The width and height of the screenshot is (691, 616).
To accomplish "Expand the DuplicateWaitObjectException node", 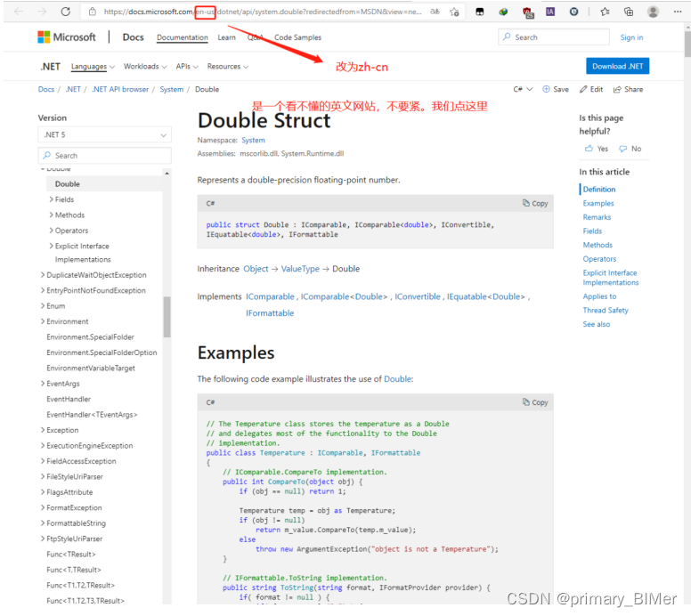I will (43, 275).
